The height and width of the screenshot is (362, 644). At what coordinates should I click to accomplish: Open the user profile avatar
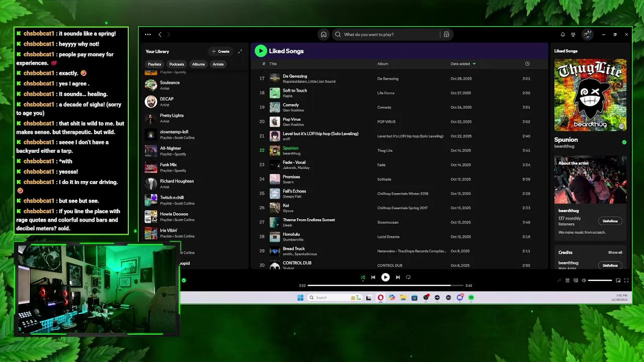[x=587, y=35]
